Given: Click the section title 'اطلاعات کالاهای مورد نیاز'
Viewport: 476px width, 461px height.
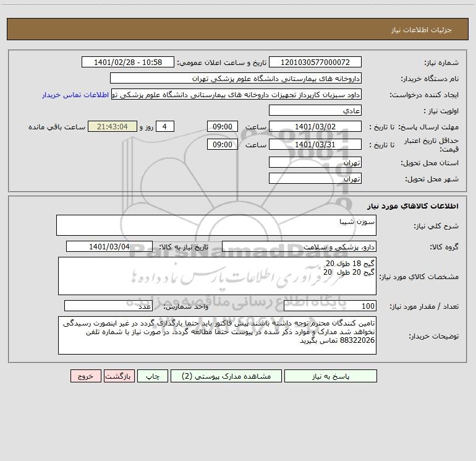Looking at the screenshot, I should point(413,206).
